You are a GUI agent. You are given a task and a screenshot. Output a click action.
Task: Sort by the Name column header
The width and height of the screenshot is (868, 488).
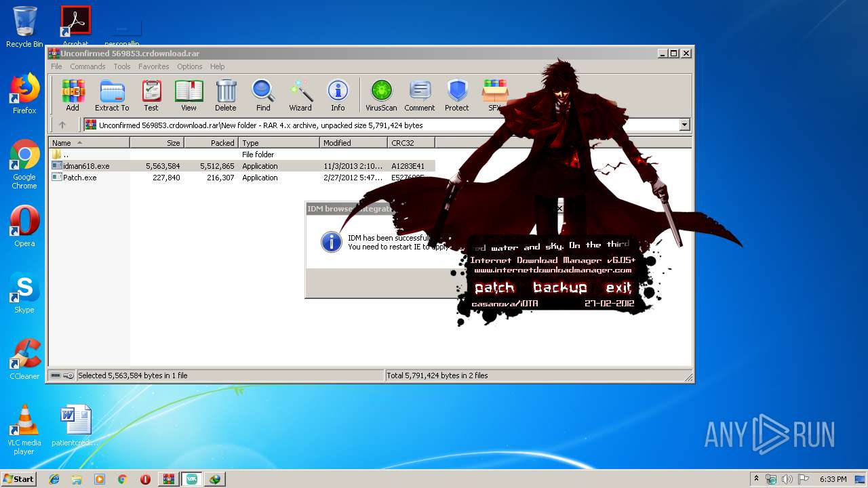coord(89,143)
